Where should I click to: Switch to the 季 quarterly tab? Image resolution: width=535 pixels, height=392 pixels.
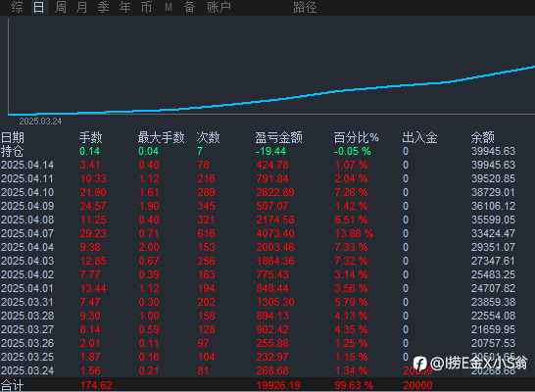click(x=104, y=7)
